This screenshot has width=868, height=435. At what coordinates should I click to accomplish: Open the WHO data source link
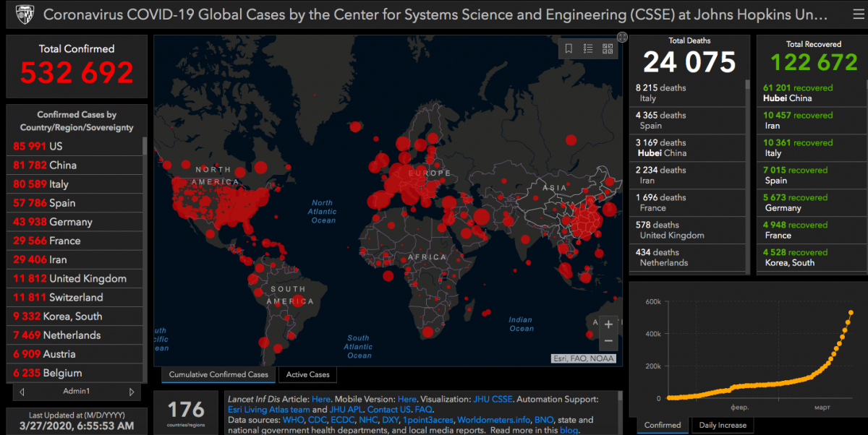coord(294,420)
